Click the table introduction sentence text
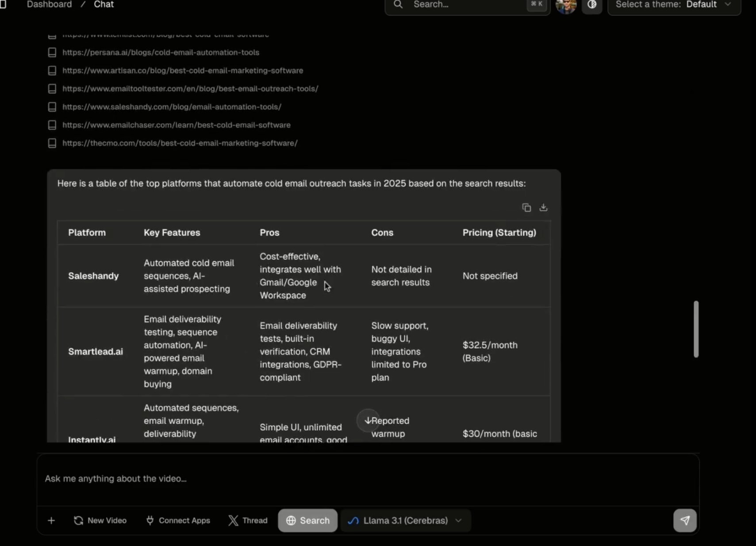 tap(292, 184)
